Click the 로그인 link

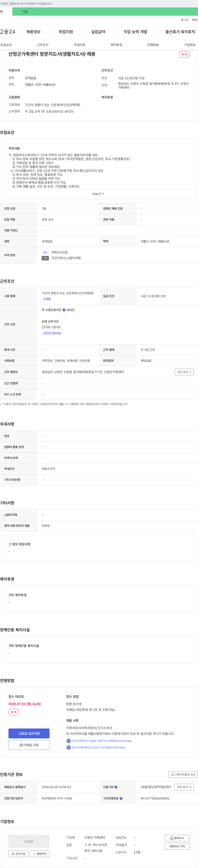185,20
